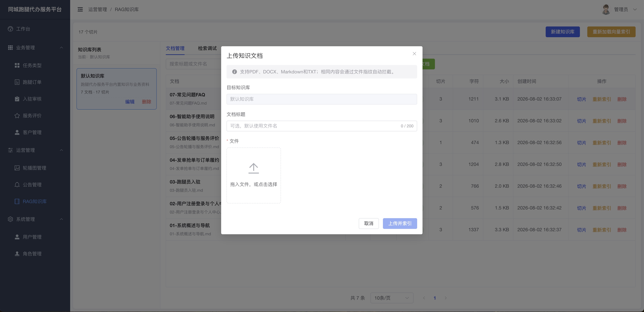Screen dimensions: 644x312
Task: Click 编辑 on 默认知识库 card
Action: click(x=130, y=102)
